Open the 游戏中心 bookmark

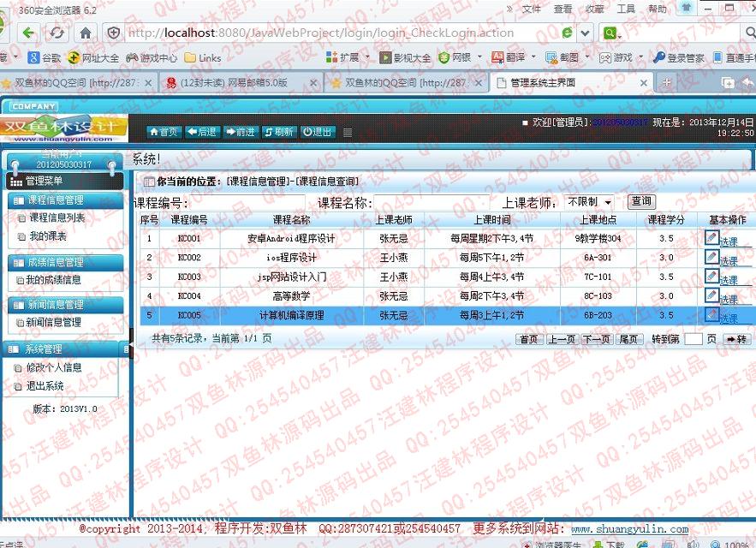[x=152, y=58]
